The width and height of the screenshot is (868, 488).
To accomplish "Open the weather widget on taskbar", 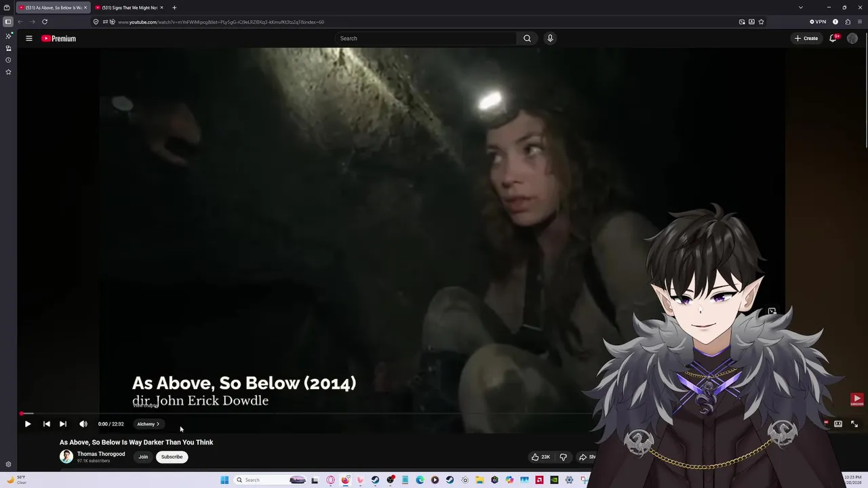I will [16, 480].
